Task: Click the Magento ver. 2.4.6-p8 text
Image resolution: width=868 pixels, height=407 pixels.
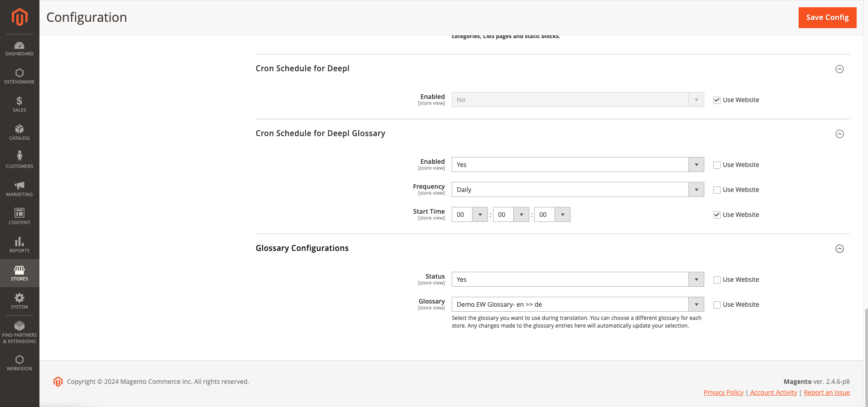Action: (x=817, y=382)
